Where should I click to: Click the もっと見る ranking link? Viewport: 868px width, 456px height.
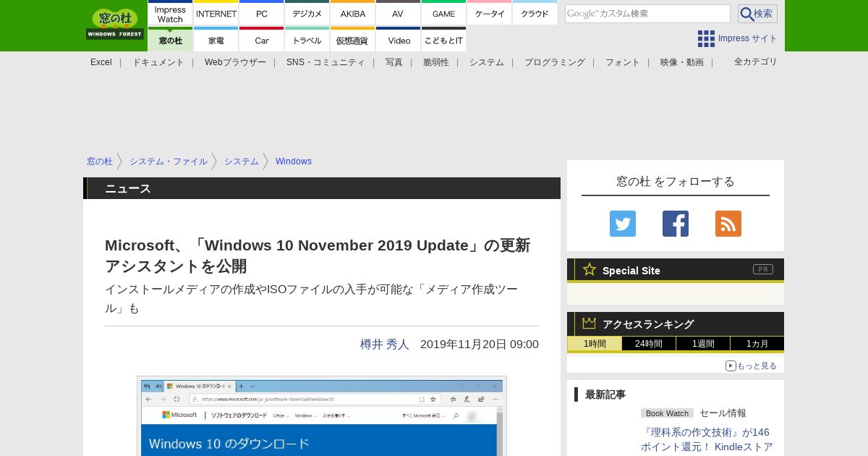(x=757, y=366)
